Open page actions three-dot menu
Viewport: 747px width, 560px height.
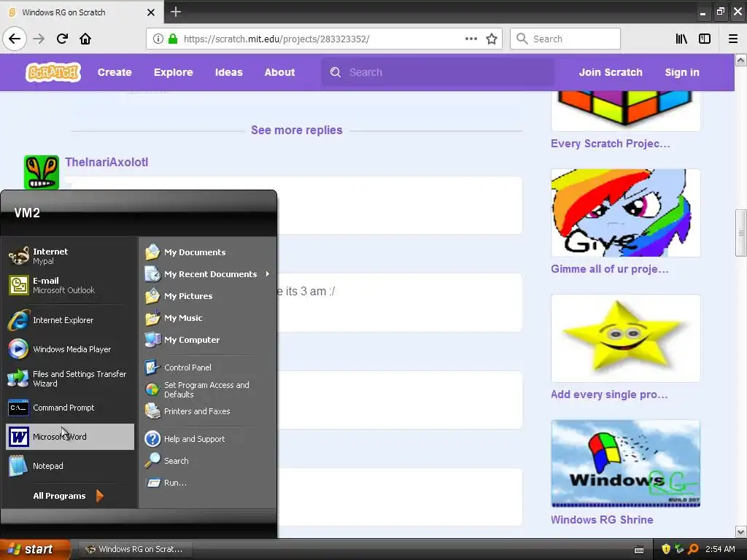(471, 39)
